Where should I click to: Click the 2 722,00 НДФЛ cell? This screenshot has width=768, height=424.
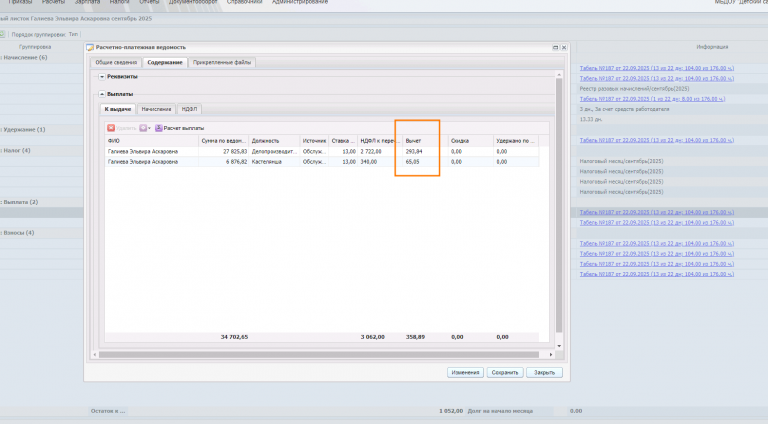coord(380,151)
